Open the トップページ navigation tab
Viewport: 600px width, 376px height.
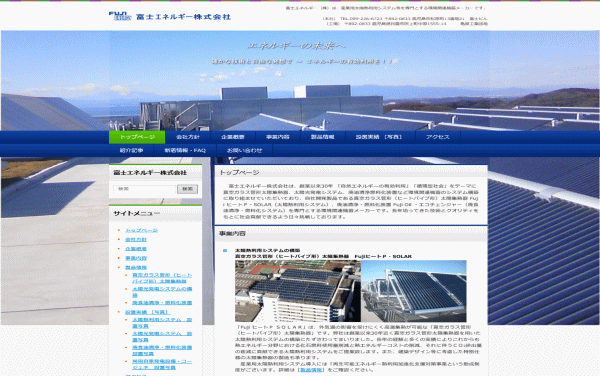(137, 137)
